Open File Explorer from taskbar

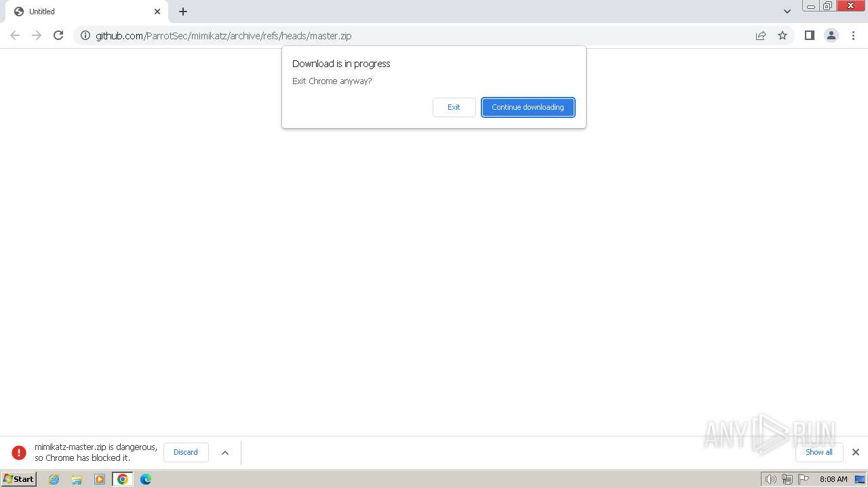[x=77, y=479]
